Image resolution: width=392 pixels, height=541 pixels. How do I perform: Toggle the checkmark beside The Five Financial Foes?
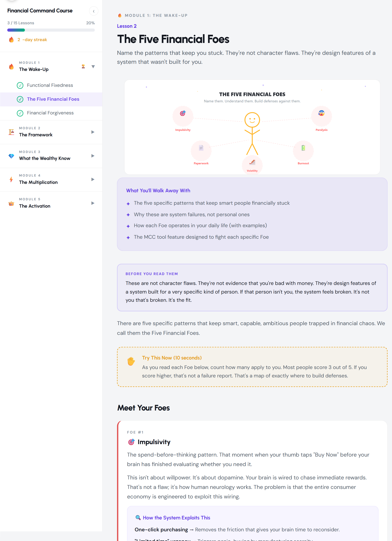(20, 99)
